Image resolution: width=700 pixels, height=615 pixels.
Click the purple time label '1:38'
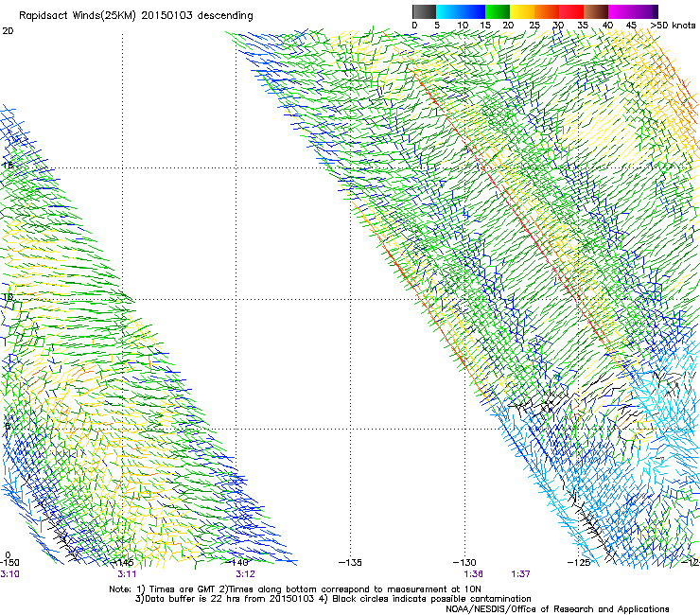click(473, 574)
